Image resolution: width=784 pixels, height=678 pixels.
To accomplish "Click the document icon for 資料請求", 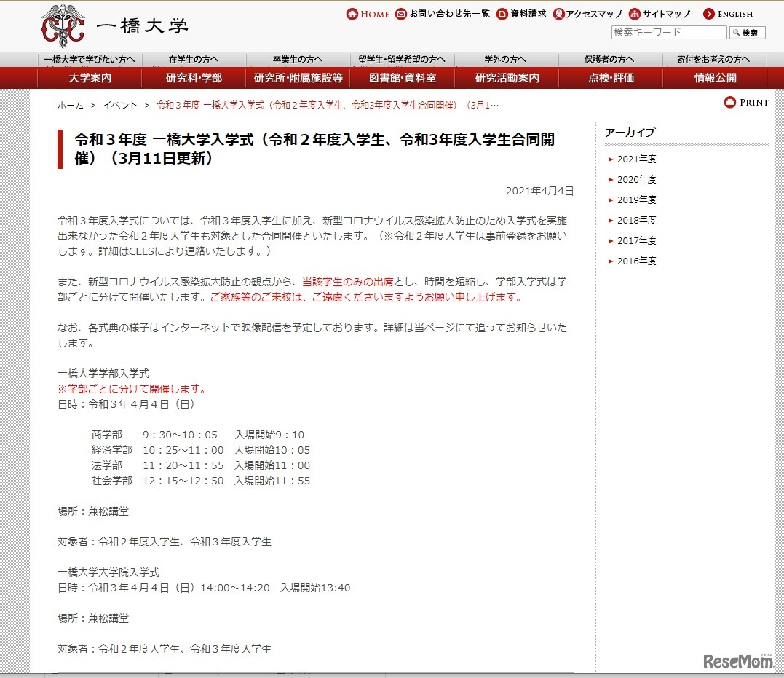I will coord(502,14).
